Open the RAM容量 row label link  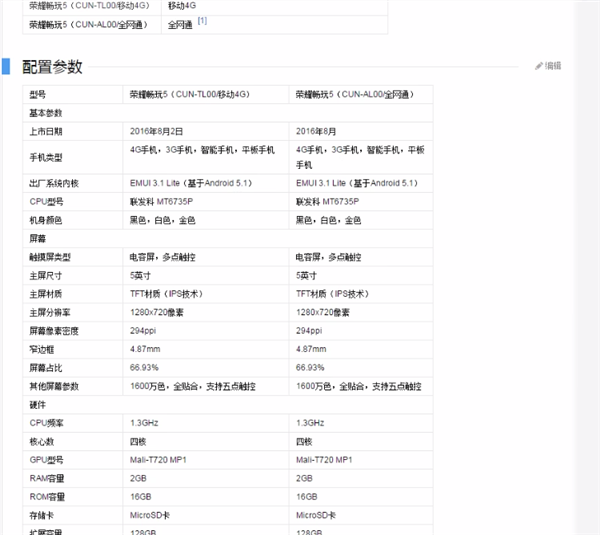(x=47, y=478)
